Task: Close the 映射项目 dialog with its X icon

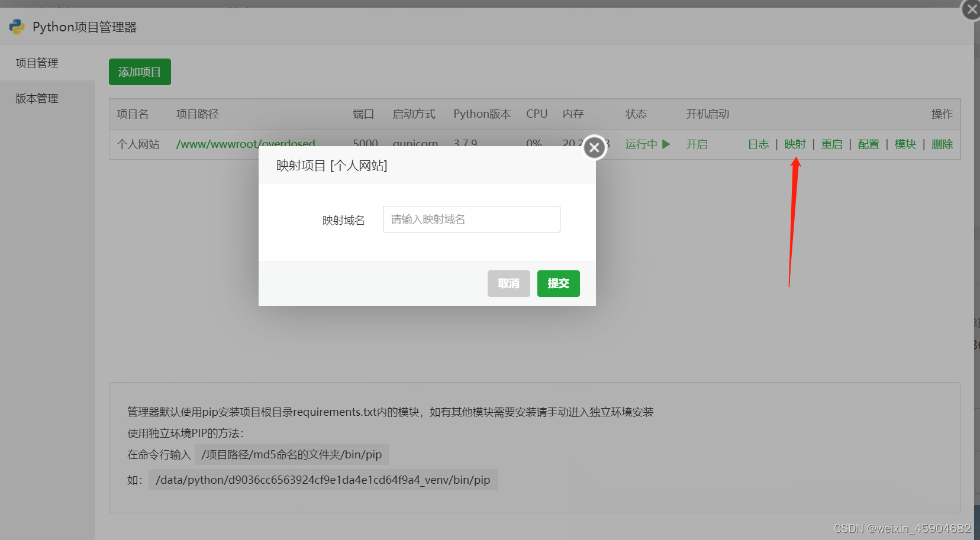Action: pos(594,147)
